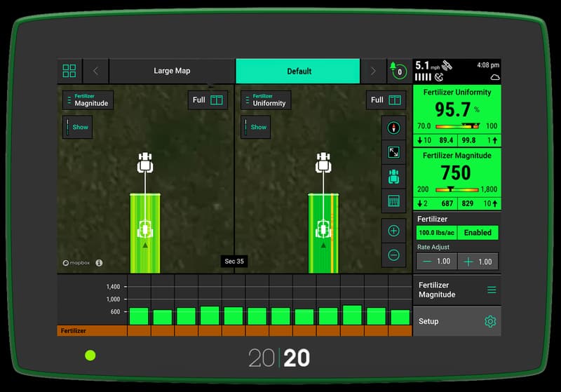Click the 1,400 chart axis label

point(113,287)
